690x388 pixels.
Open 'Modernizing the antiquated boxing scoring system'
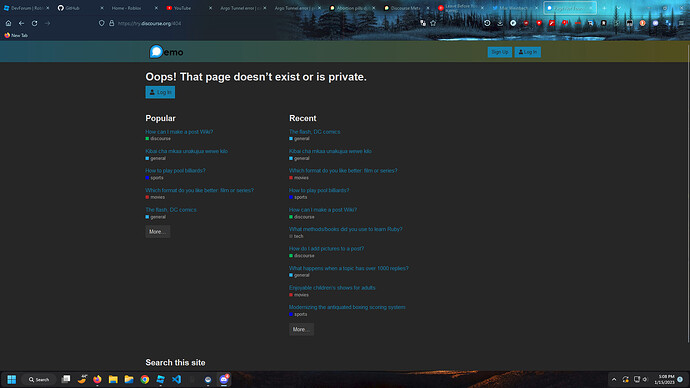point(347,307)
